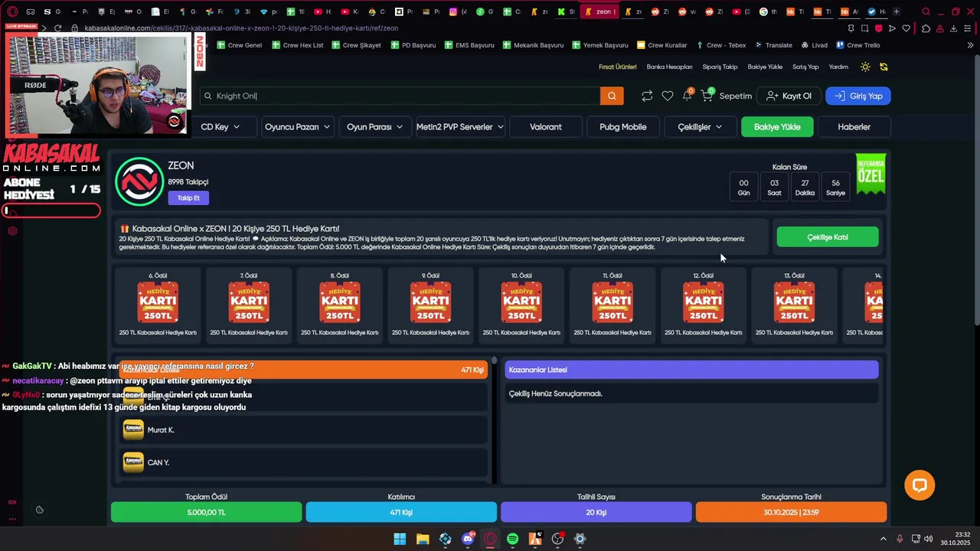The height and width of the screenshot is (551, 980).
Task: Open the browser new tab plus button
Action: 897,11
